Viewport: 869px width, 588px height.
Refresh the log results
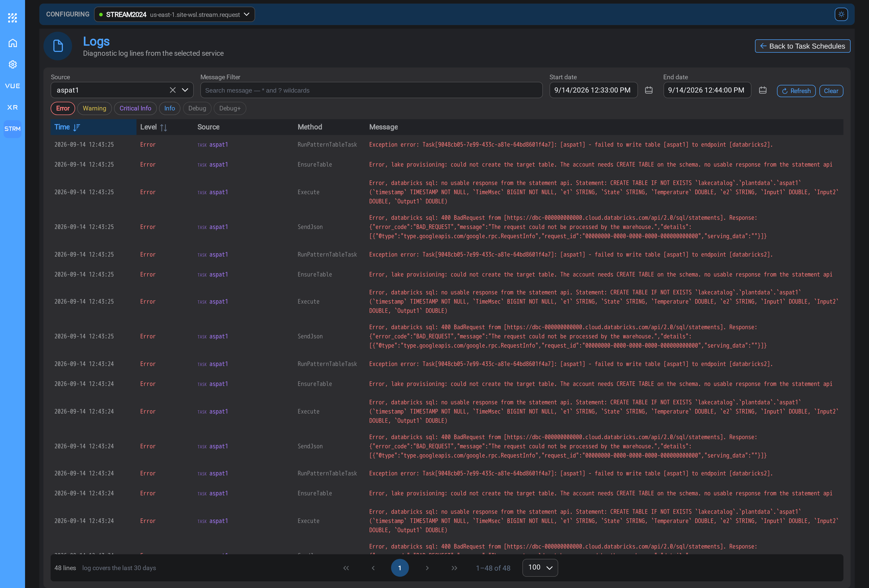click(x=796, y=91)
